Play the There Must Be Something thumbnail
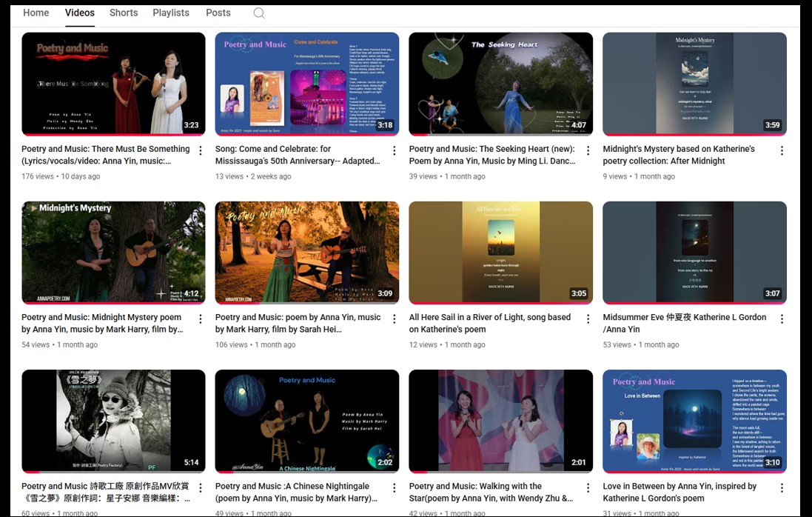812x517 pixels. pos(113,84)
